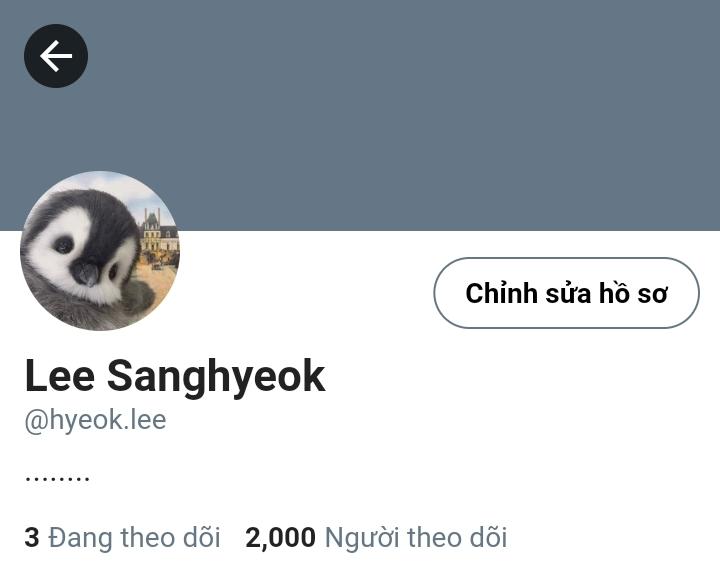Click the 2,000 followers count number
Image resolution: width=720 pixels, height=575 pixels.
[x=281, y=537]
